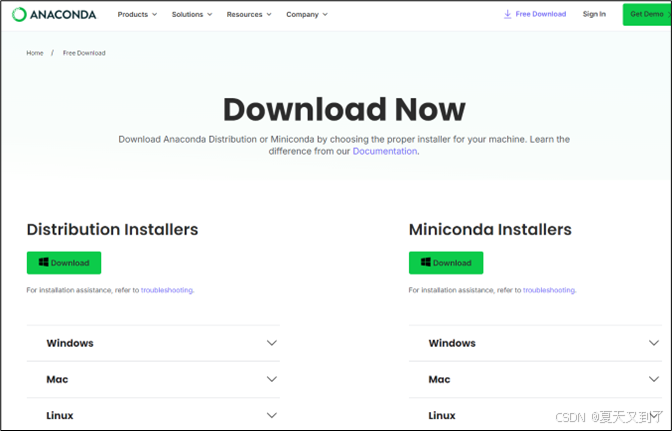Open the Products menu

pos(137,15)
